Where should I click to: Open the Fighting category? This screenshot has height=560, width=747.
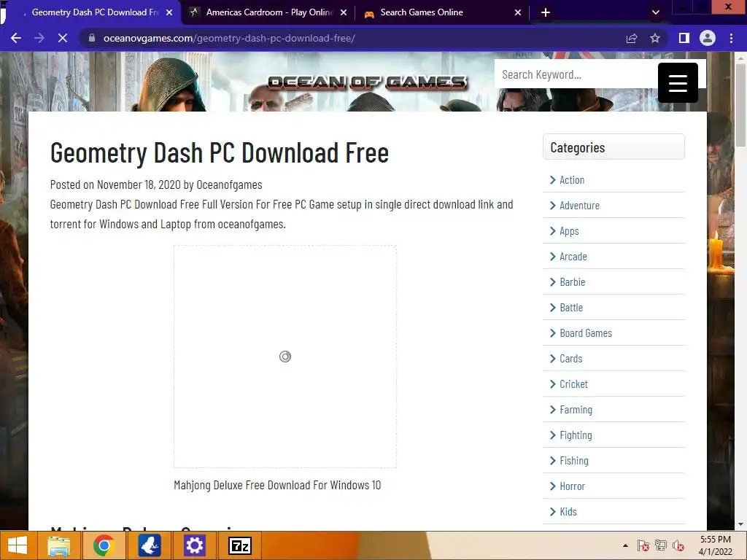click(x=576, y=435)
